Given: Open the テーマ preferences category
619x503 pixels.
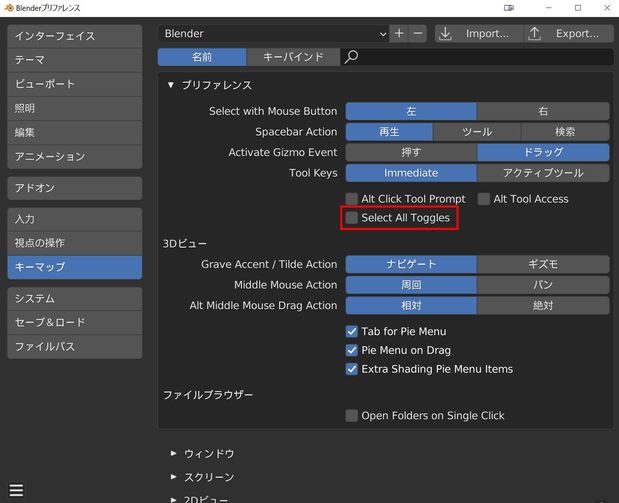Looking at the screenshot, I should (x=75, y=60).
